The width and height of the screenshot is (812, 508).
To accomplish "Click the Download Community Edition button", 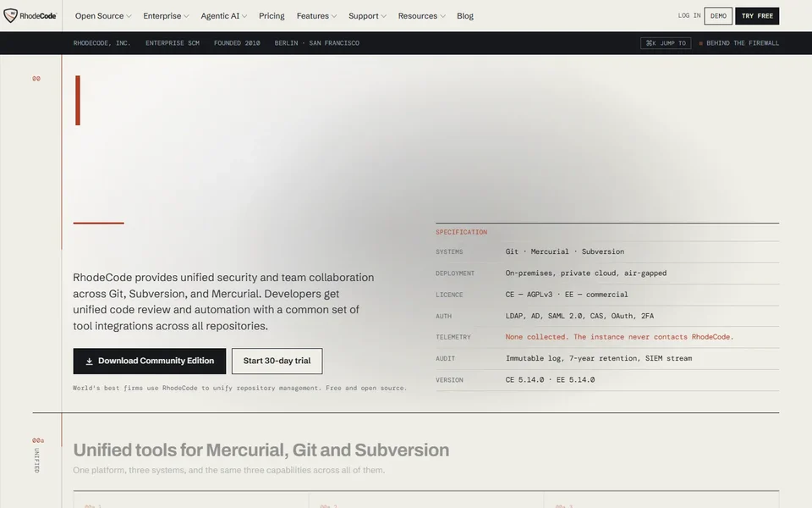I will point(150,361).
